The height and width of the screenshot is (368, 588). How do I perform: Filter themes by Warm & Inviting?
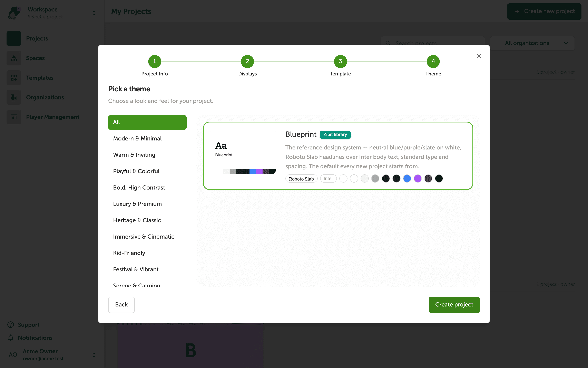click(x=147, y=155)
